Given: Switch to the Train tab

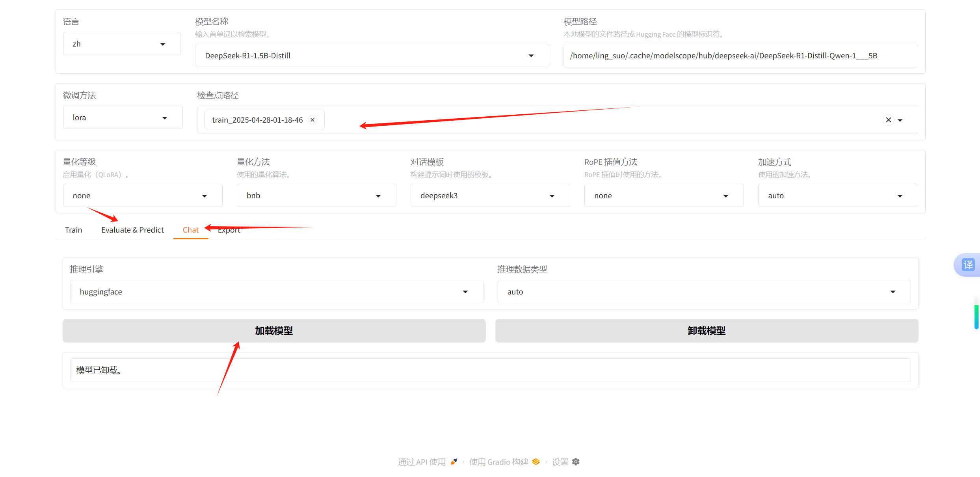Looking at the screenshot, I should 73,230.
